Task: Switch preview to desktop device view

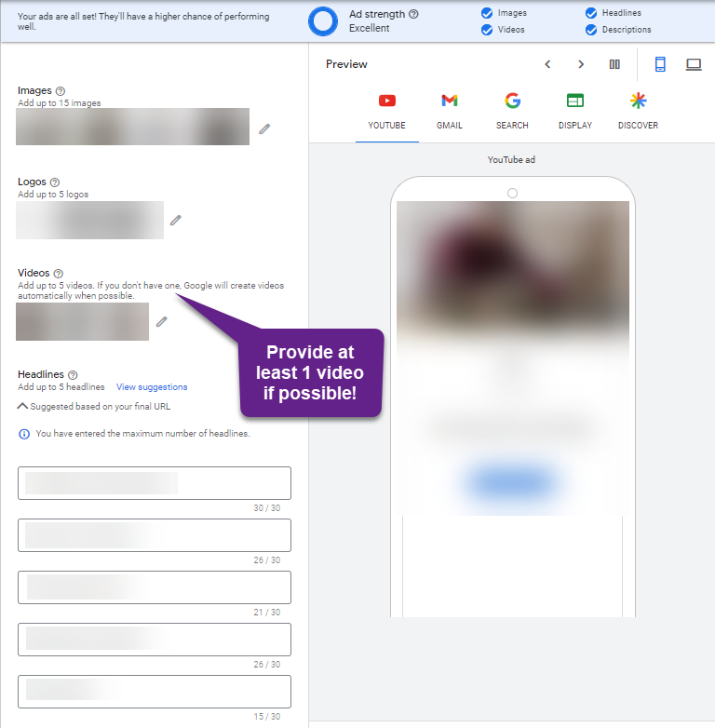Action: point(694,64)
